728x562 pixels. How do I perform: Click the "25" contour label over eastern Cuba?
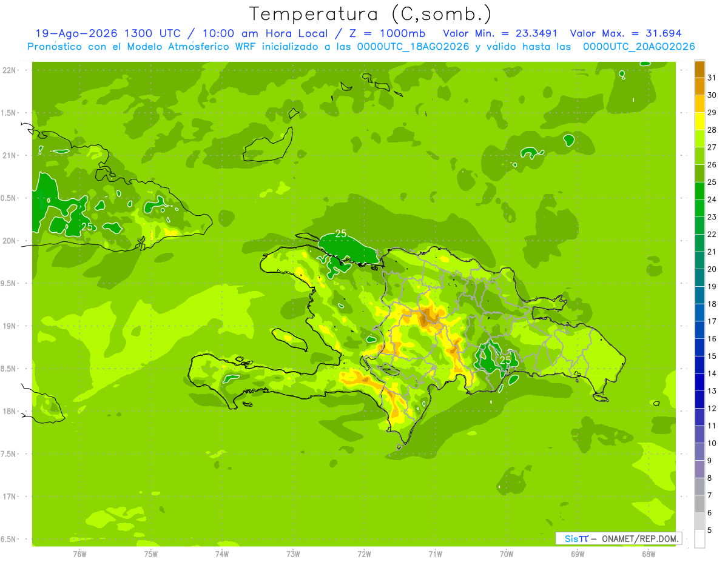87,226
